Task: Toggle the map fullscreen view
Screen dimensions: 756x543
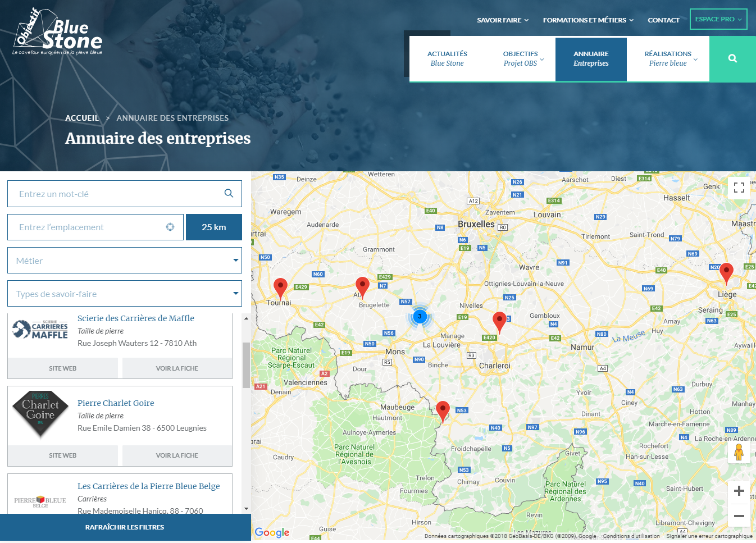Action: tap(739, 188)
